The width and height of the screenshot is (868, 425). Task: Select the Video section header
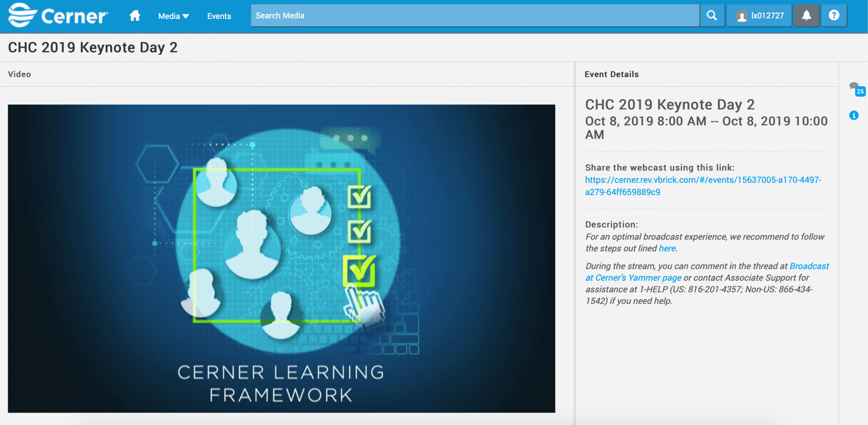(x=19, y=74)
